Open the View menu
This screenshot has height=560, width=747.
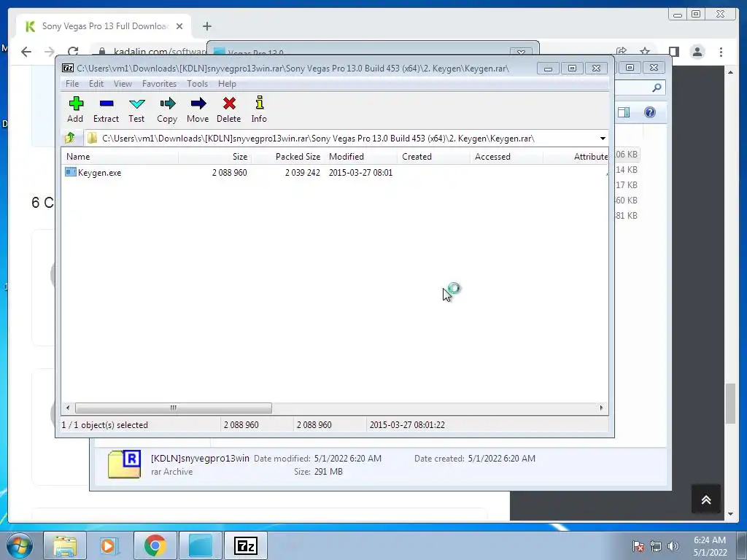tap(123, 84)
